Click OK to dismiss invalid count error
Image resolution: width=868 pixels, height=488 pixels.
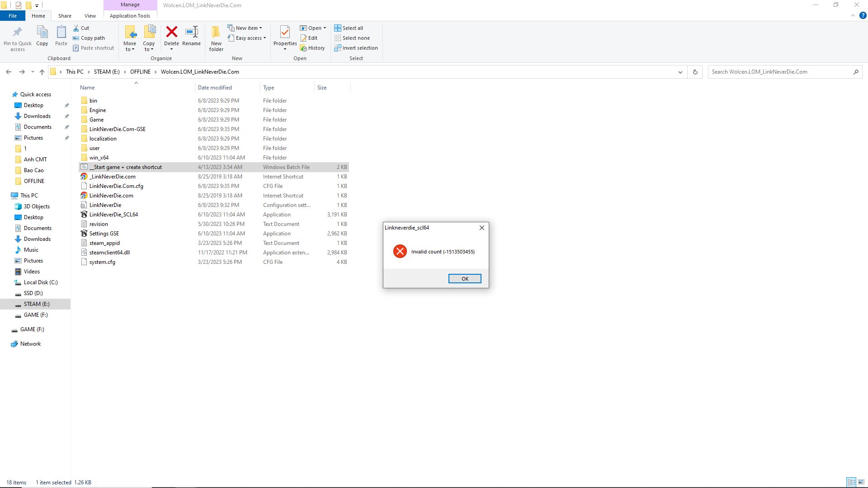point(464,278)
